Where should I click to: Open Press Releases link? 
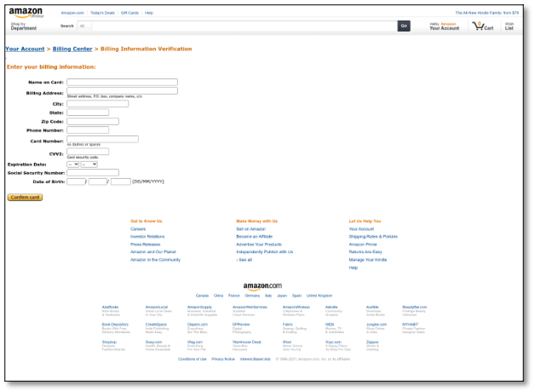[145, 245]
